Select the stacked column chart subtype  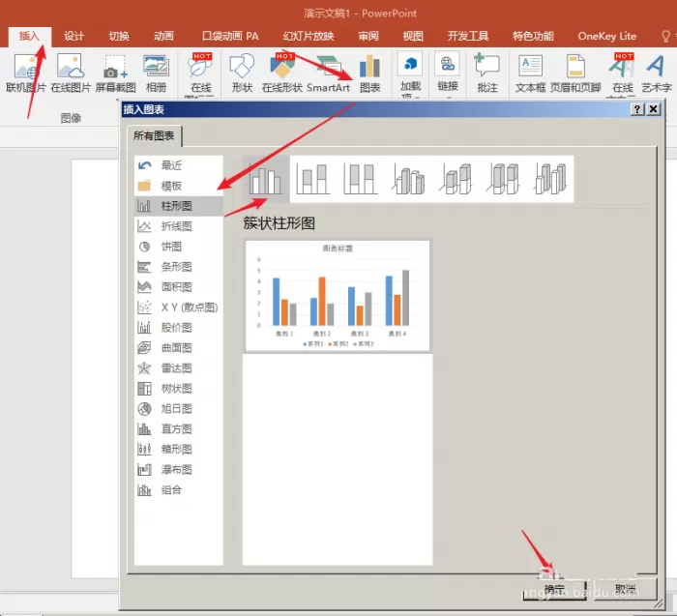[313, 179]
